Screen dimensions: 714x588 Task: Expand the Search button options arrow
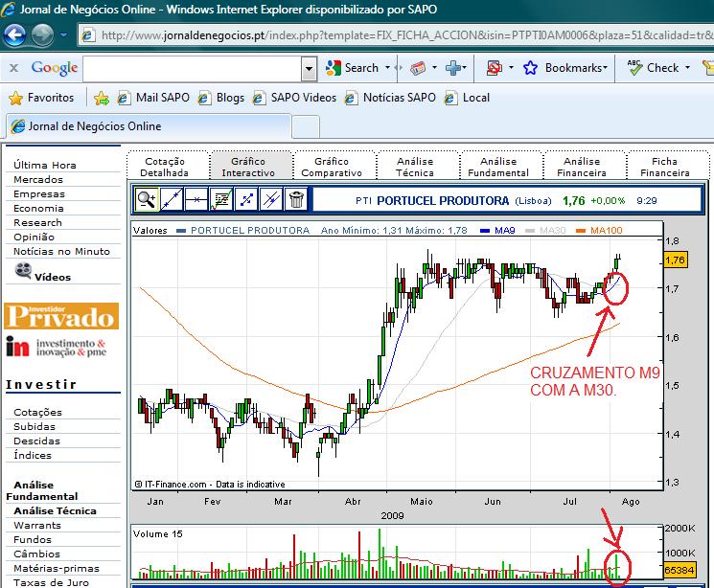pyautogui.click(x=387, y=67)
